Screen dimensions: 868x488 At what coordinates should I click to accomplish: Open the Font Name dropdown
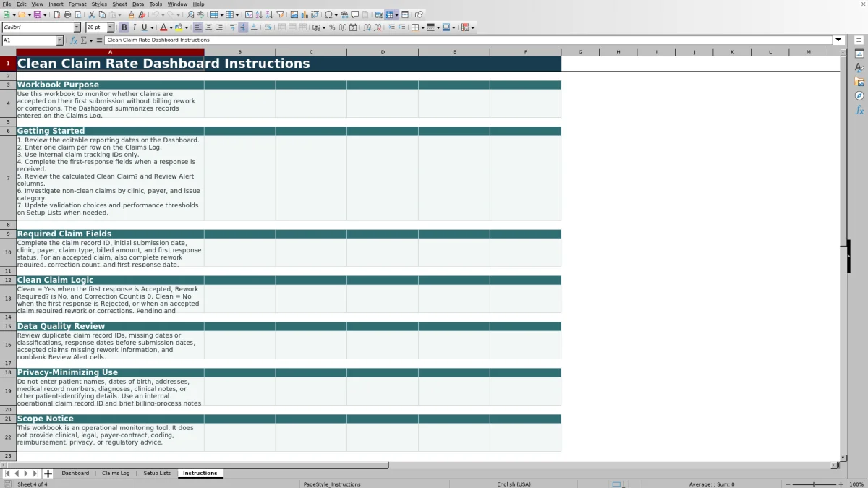(x=77, y=27)
